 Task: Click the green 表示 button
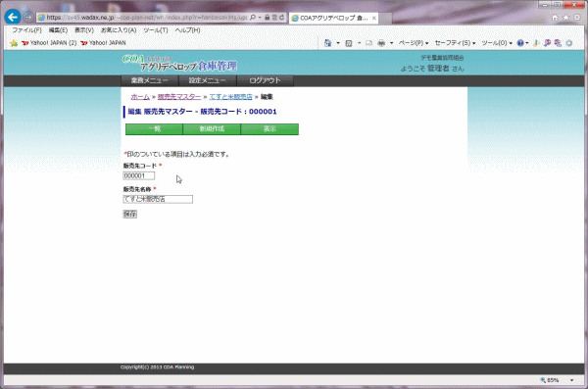pos(269,129)
